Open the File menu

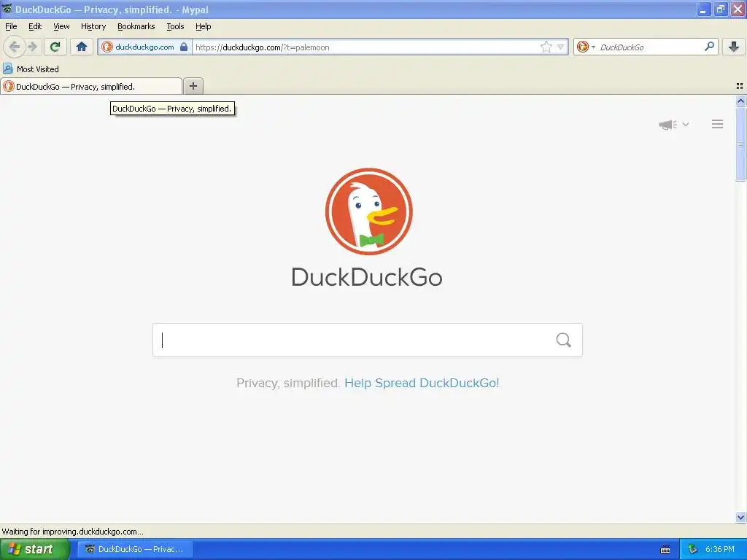tap(11, 27)
